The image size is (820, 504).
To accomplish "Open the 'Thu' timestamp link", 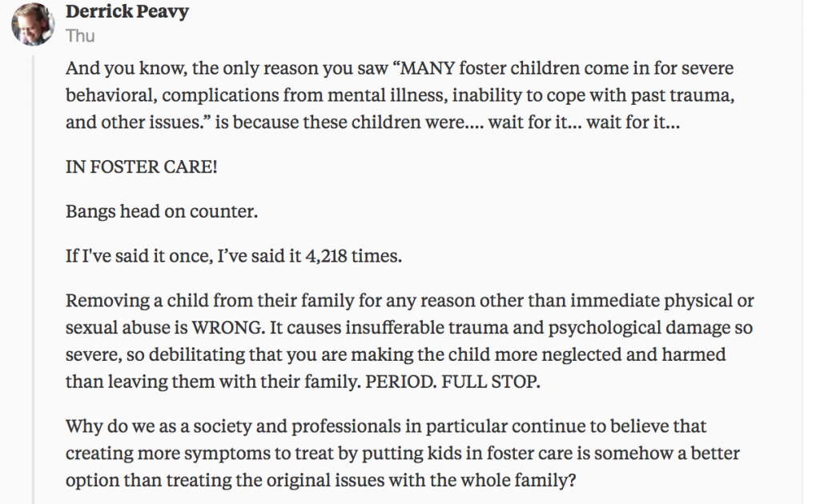I will point(80,35).
